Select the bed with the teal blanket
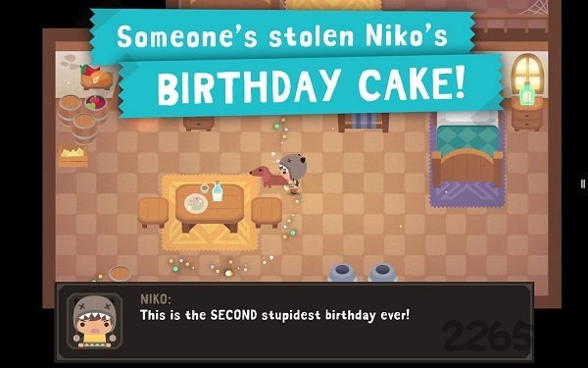Screen dimensions: 588x368 (x=466, y=149)
